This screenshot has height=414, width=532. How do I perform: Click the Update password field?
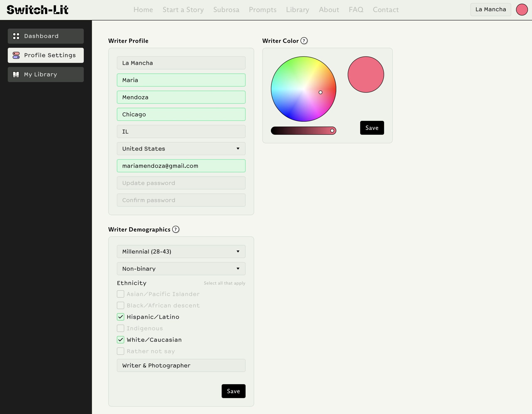pos(181,183)
